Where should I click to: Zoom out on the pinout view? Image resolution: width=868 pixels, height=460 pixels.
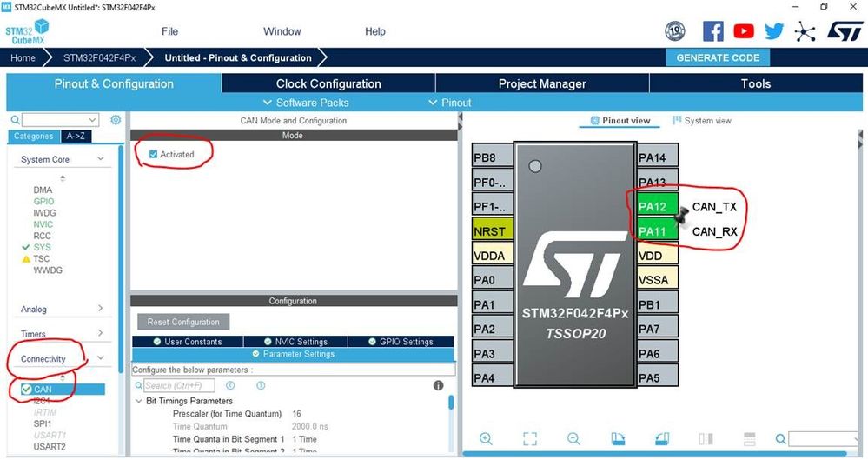coord(573,439)
